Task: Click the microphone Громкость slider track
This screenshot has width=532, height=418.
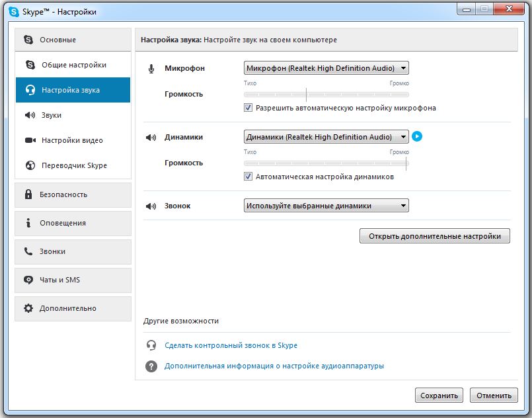Action: 326,95
